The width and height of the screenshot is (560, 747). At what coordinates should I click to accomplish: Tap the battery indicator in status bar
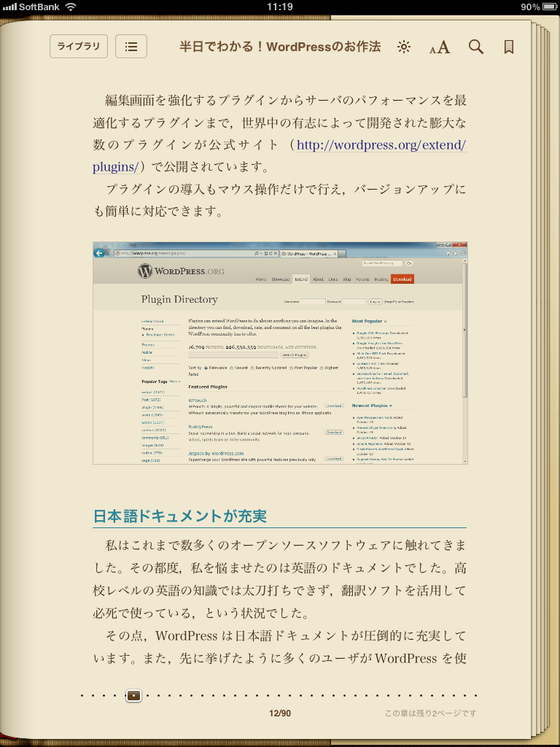coord(550,7)
